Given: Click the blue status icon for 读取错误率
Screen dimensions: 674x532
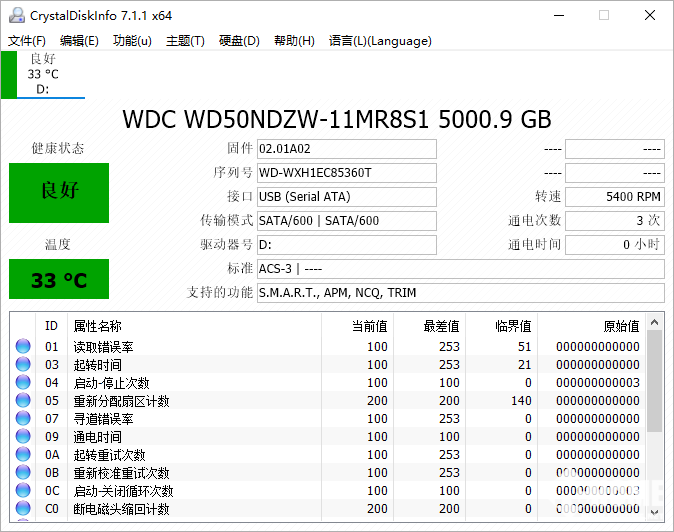Looking at the screenshot, I should tap(23, 347).
